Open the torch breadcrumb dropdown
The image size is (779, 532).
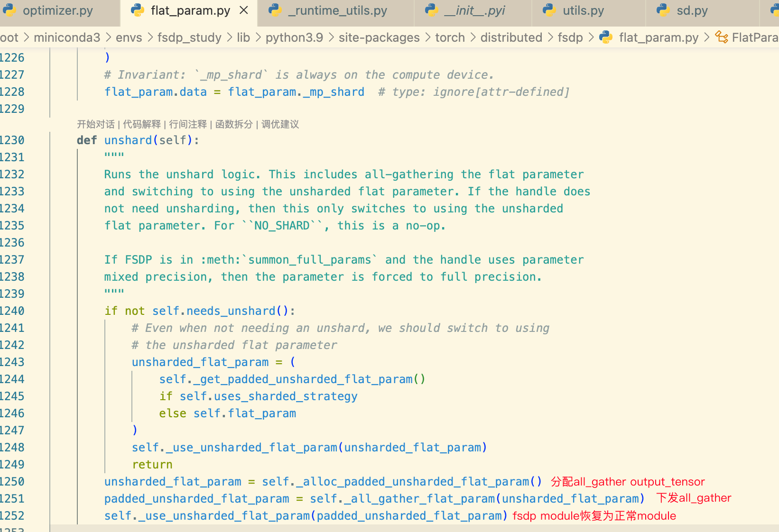tap(450, 37)
